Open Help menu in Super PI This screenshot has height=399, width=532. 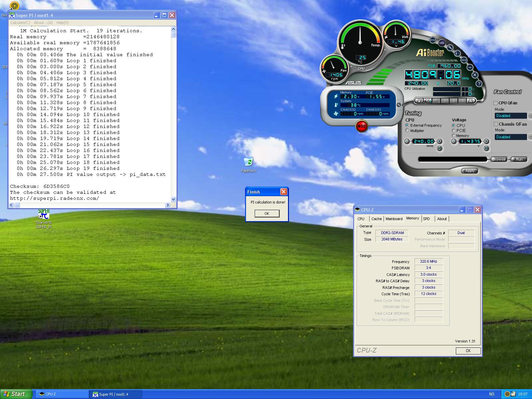63,23
